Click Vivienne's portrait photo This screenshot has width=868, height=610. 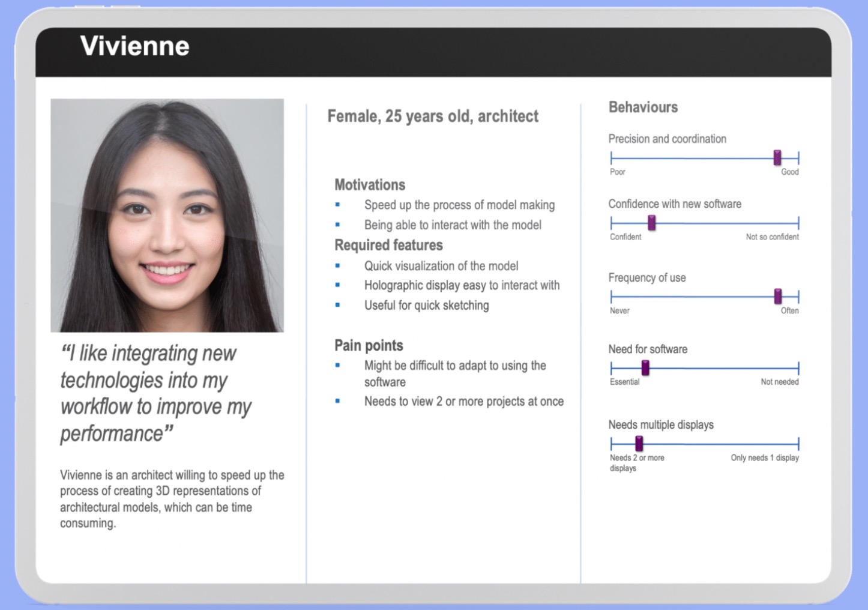167,215
